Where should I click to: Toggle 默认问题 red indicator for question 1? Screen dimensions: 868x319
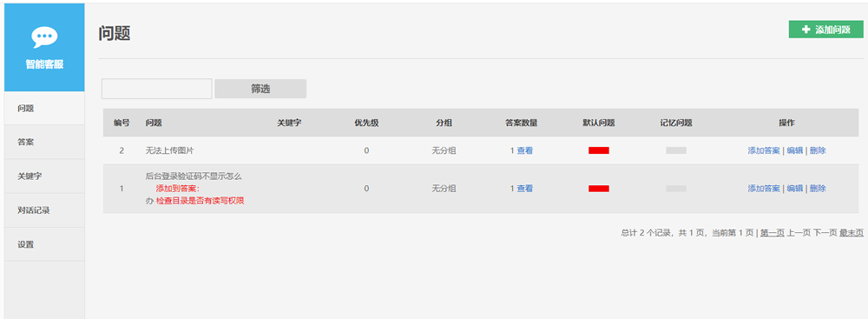click(598, 189)
